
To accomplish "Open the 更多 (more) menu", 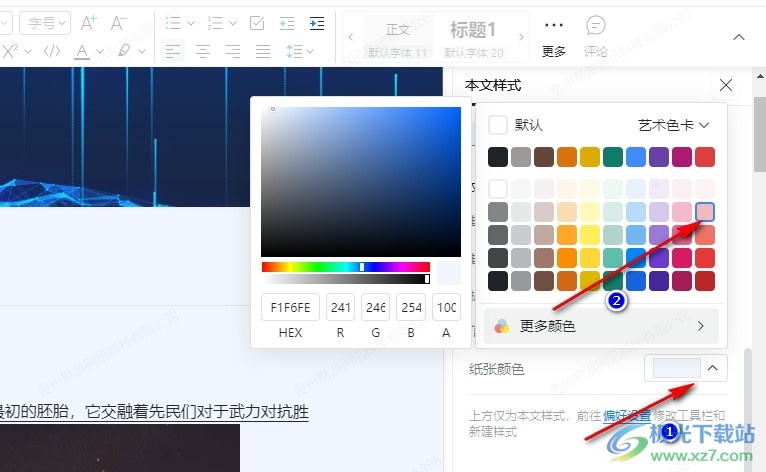I will 553,38.
